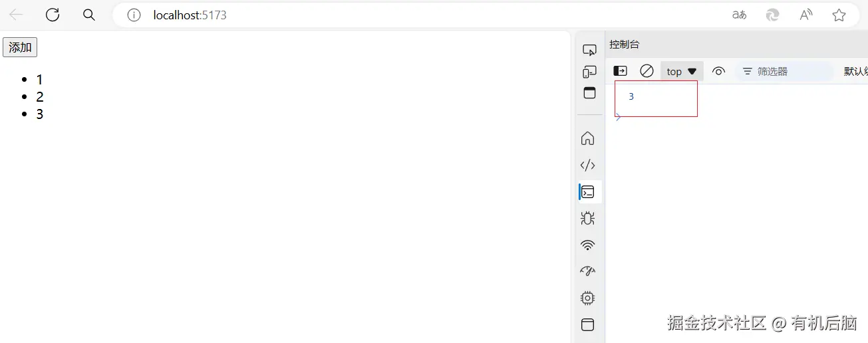Reload the page with refresh icon

pos(52,15)
